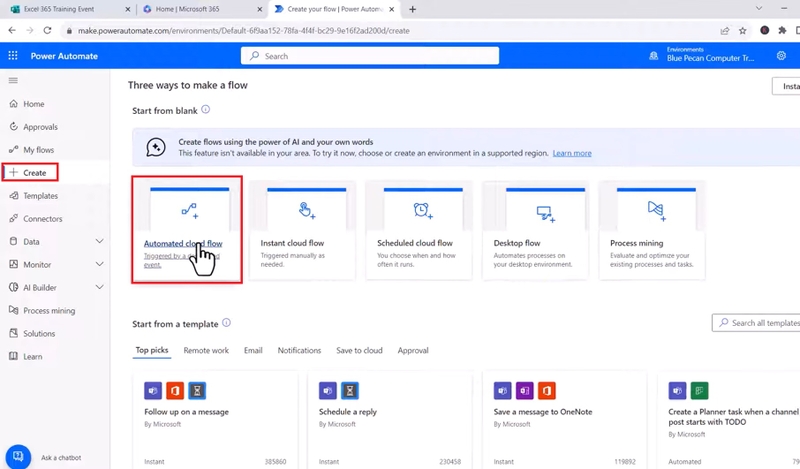Expand the AI Builder section chevron
This screenshot has width=800, height=469.
coord(99,288)
